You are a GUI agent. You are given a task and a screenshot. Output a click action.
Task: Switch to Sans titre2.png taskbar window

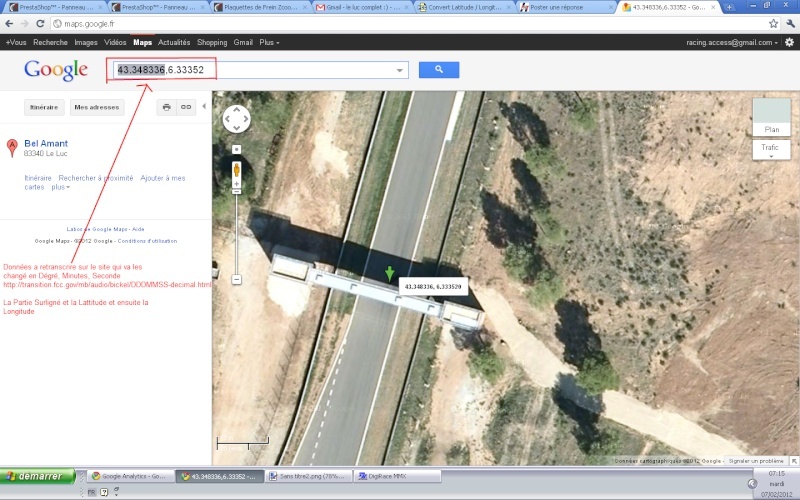click(309, 476)
